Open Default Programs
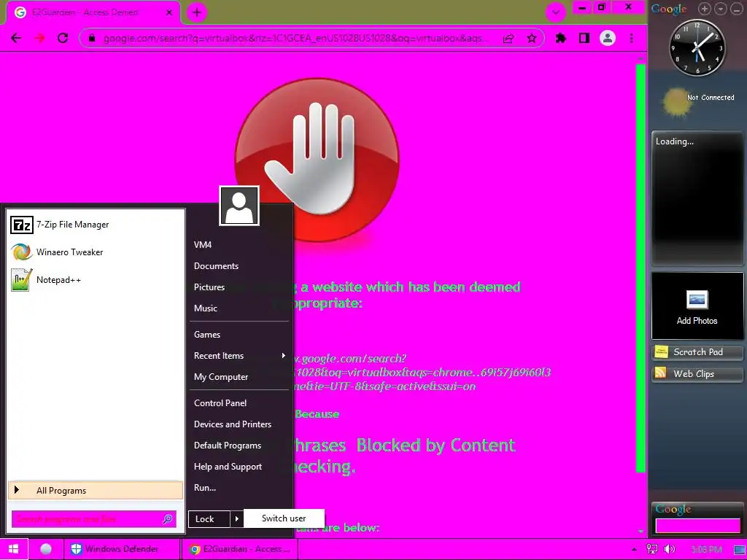Image resolution: width=747 pixels, height=560 pixels. 228,446
